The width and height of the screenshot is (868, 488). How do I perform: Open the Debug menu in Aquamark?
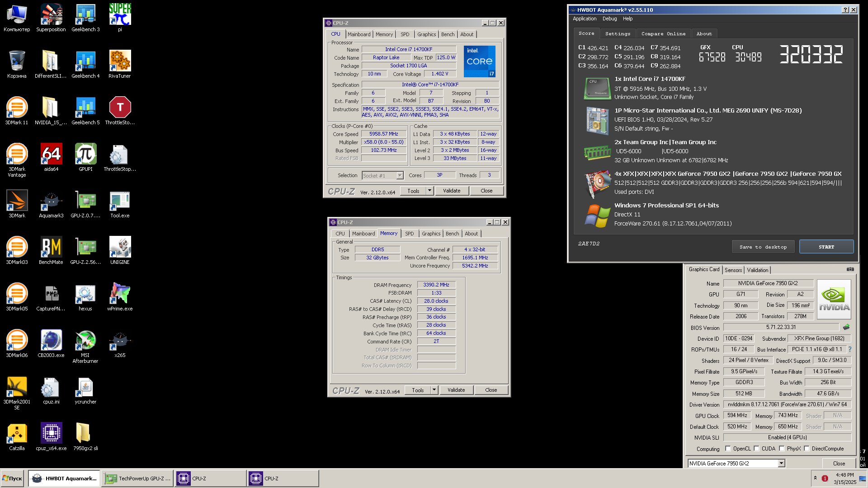tap(609, 19)
